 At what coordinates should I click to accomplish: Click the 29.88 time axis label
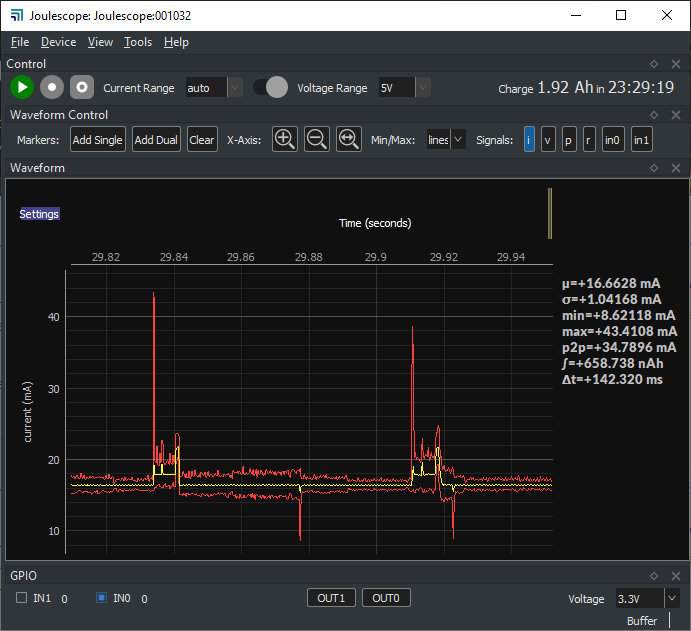pos(308,257)
